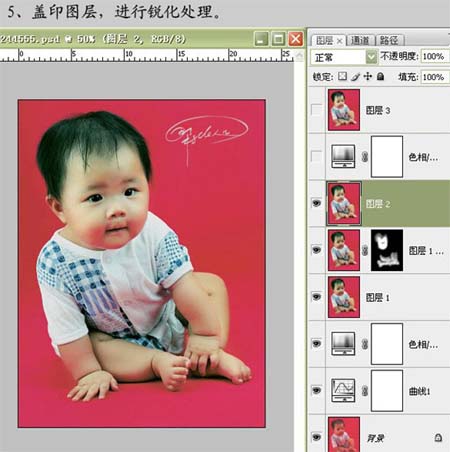Screen dimensions: 450x452
Task: Click the mask link chain on upper 色相 layer
Action: (365, 156)
